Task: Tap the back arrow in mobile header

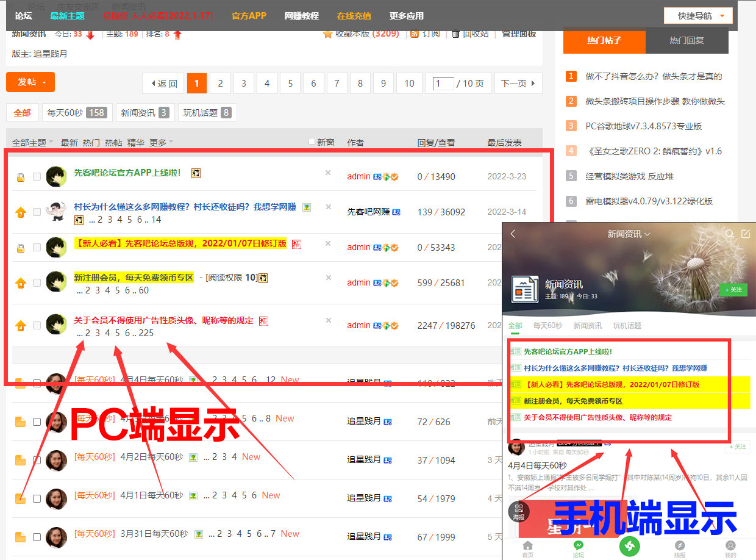Action: pyautogui.click(x=513, y=234)
